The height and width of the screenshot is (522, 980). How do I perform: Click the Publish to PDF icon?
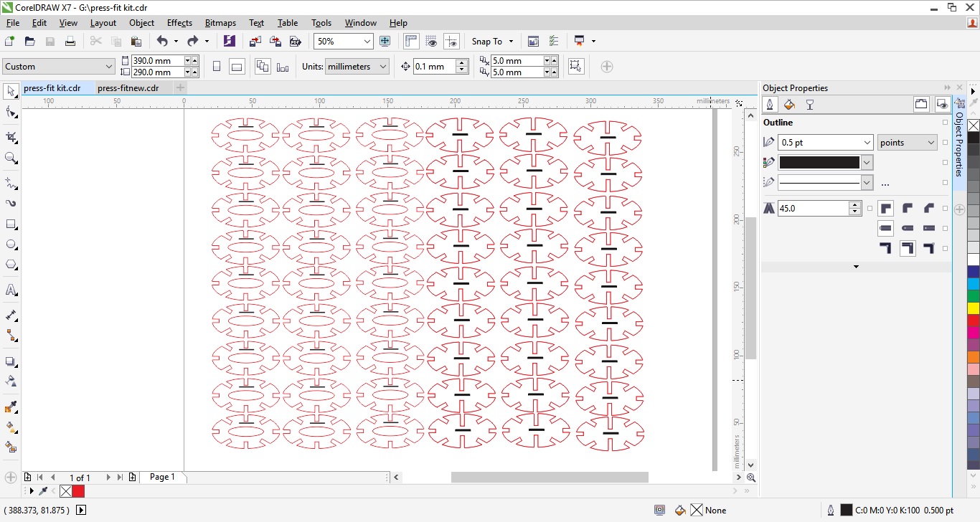pos(295,42)
